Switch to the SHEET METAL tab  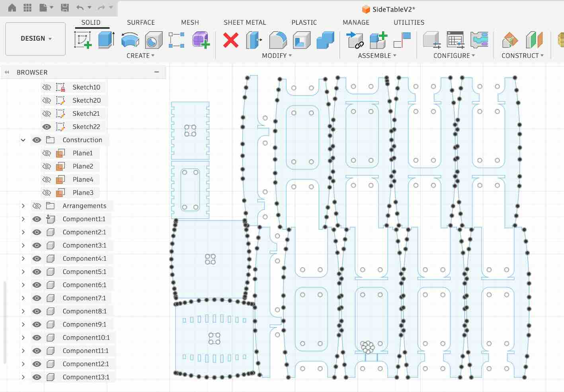pos(245,23)
